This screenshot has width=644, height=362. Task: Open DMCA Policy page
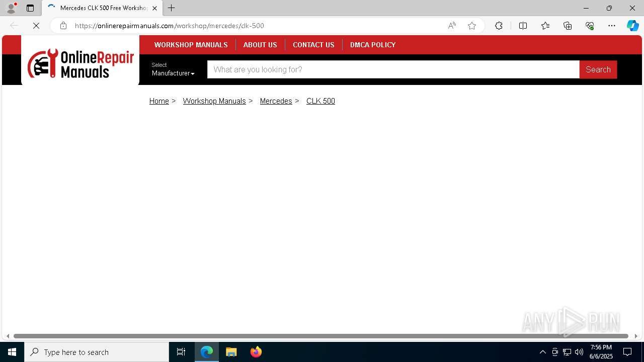373,45
